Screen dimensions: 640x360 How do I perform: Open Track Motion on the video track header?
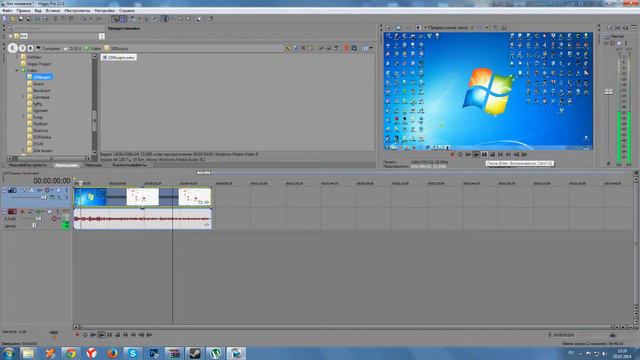tap(31, 190)
